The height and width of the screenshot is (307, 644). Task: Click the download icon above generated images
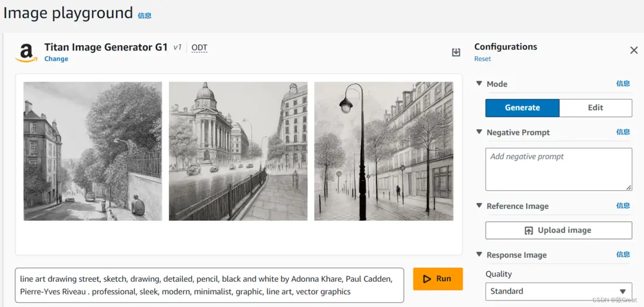click(x=456, y=52)
